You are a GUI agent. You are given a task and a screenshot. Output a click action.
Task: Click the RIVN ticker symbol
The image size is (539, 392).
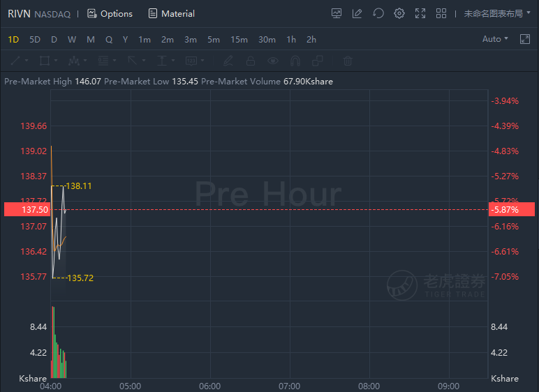pos(19,14)
